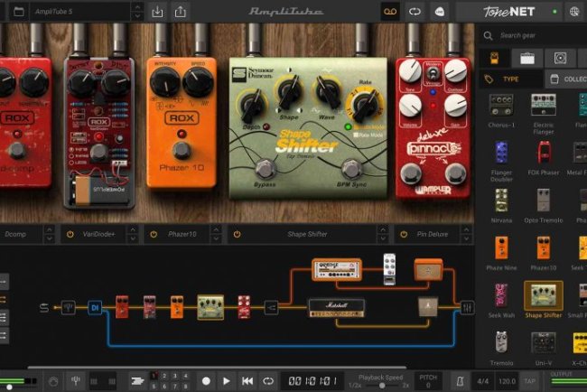The height and width of the screenshot is (392, 587).
Task: Select the orange cabinet in upper signal path
Action: pos(428,269)
